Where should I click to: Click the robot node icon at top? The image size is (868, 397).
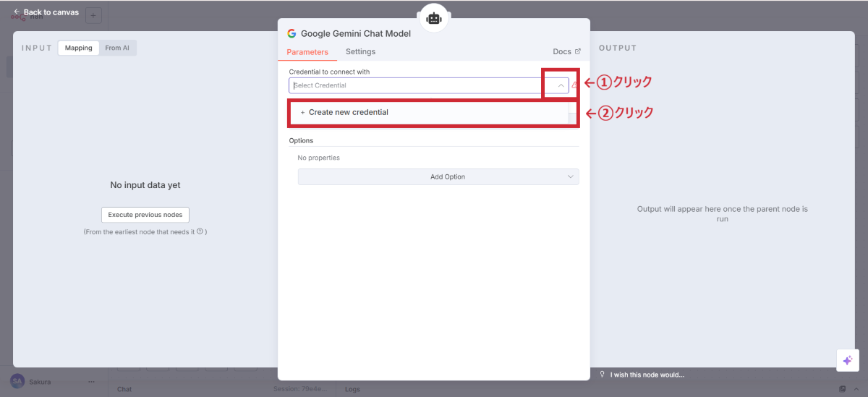434,19
